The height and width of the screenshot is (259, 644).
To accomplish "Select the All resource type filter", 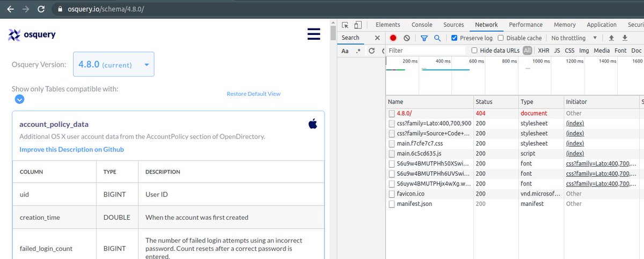I will tap(528, 51).
